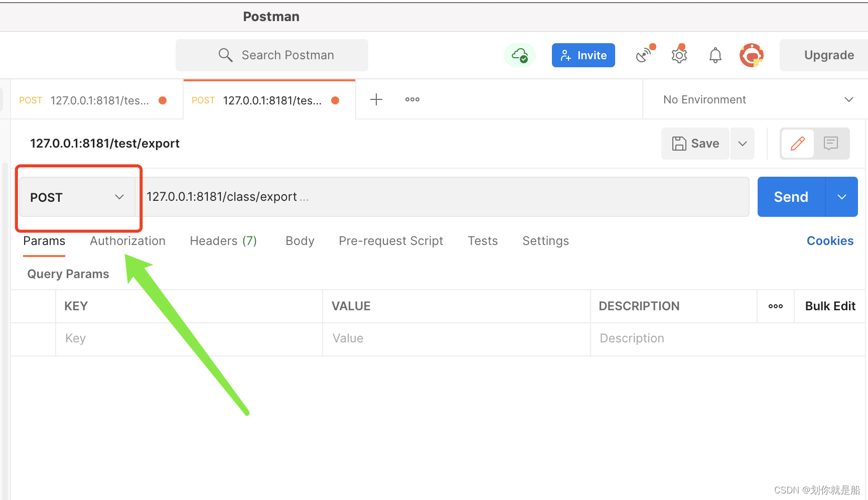Open the Send button dropdown arrow
Viewport: 868px width, 500px height.
tap(841, 197)
